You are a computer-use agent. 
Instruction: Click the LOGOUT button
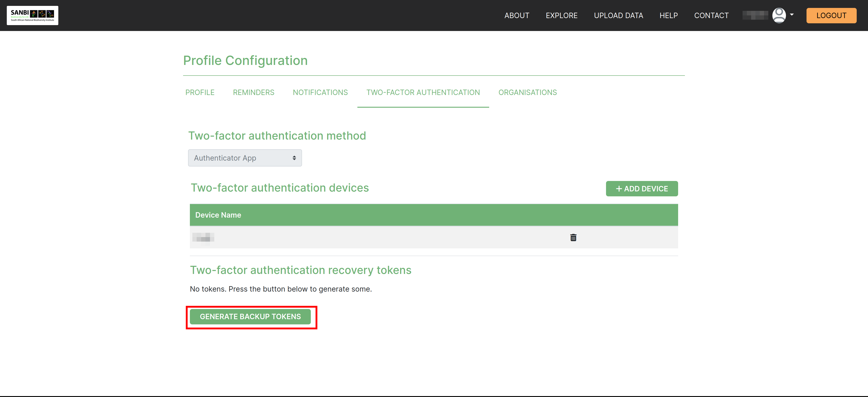click(831, 16)
